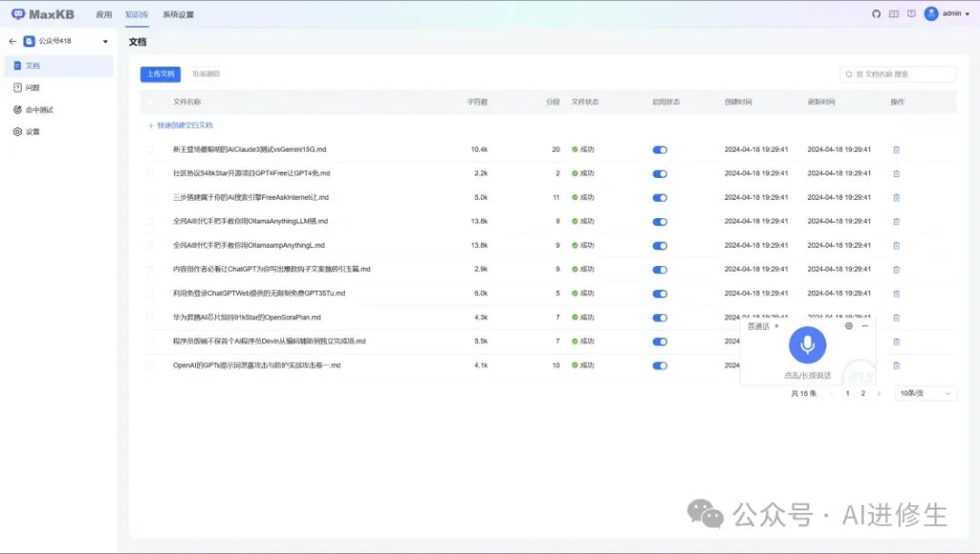Open the GitHub repository icon

pyautogui.click(x=876, y=14)
